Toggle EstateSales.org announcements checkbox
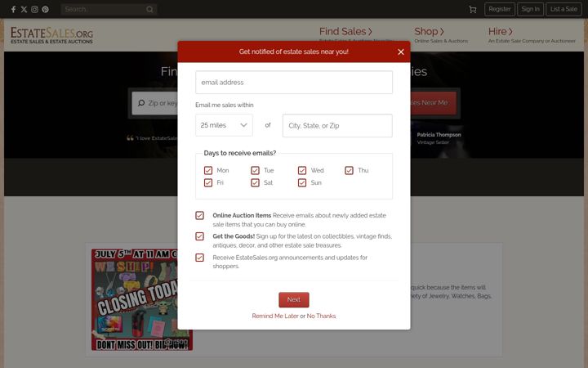The image size is (588, 368). click(x=199, y=258)
